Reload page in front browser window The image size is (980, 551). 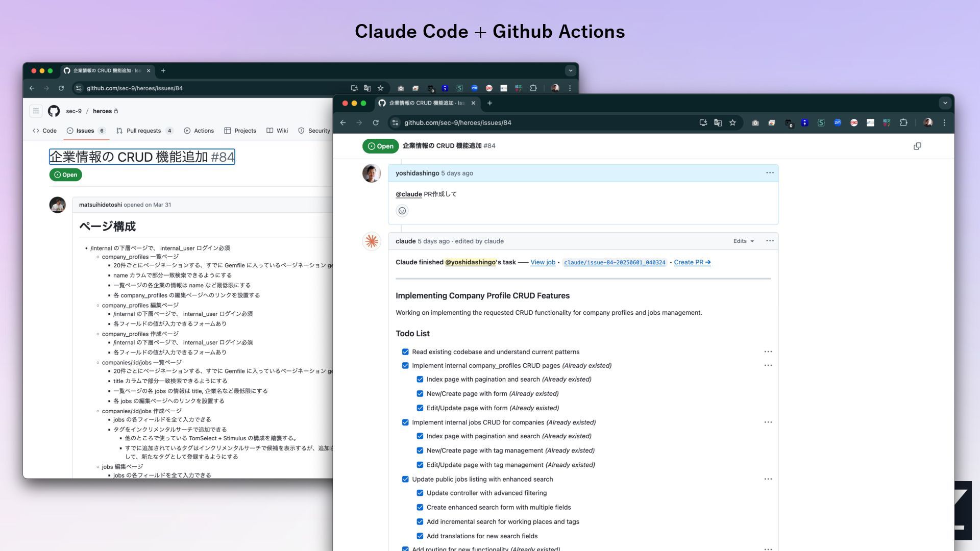376,122
